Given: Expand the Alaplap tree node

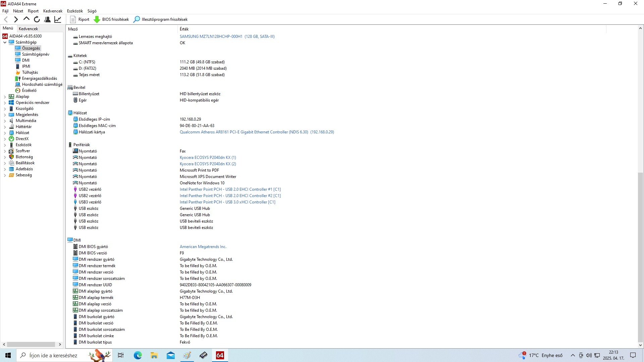Looking at the screenshot, I should (x=5, y=97).
